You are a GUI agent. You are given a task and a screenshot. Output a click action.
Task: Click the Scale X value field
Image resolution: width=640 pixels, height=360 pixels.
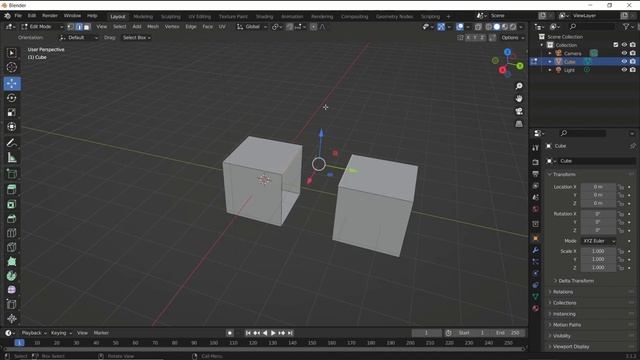click(598, 251)
